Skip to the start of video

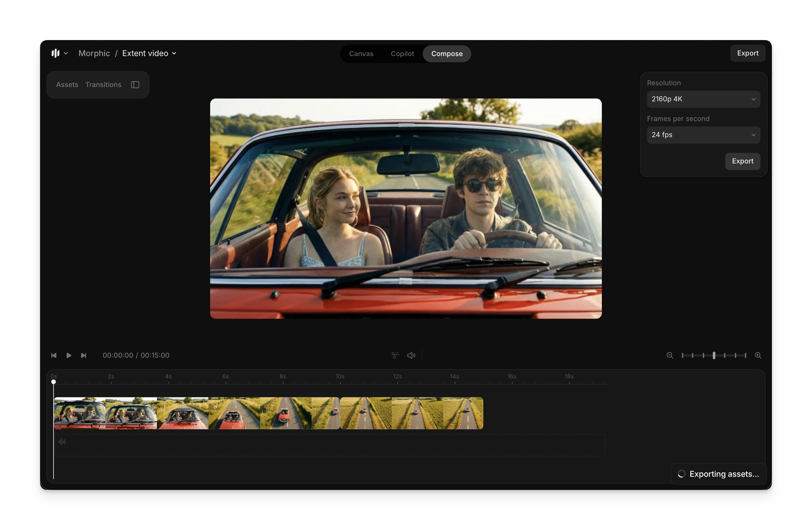click(x=54, y=355)
